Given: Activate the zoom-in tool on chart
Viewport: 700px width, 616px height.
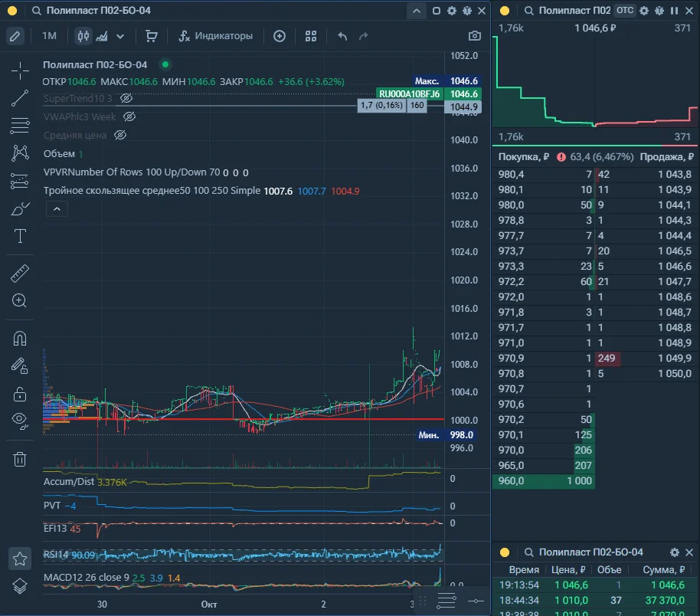Looking at the screenshot, I should (20, 300).
